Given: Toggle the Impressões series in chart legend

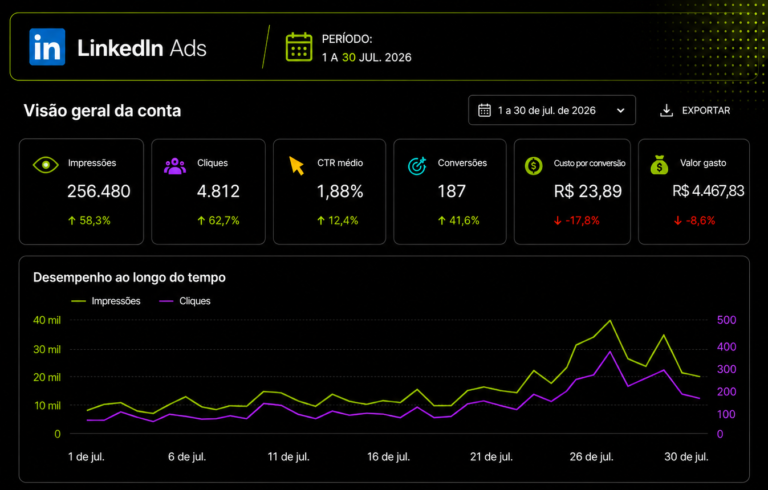Looking at the screenshot, I should 106,301.
